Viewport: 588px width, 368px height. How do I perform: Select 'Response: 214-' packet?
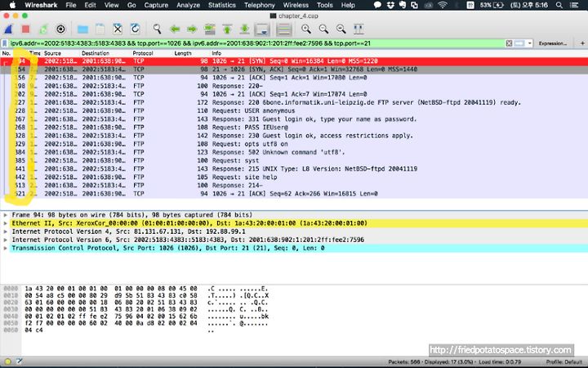click(294, 186)
